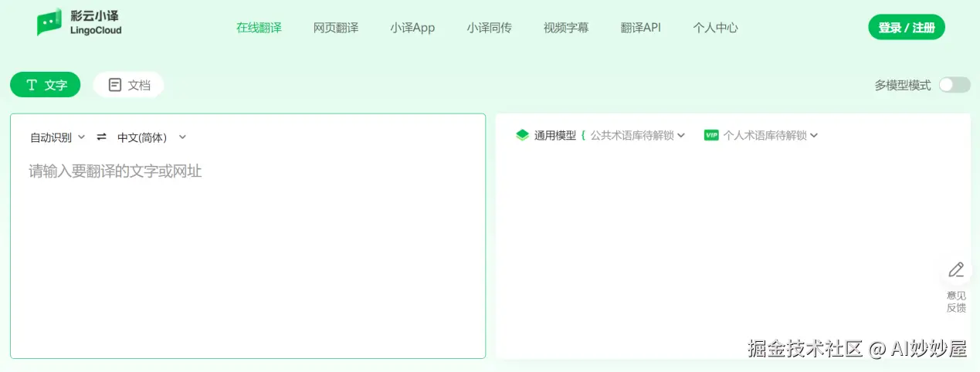Go to 小译App nav item

coord(412,28)
